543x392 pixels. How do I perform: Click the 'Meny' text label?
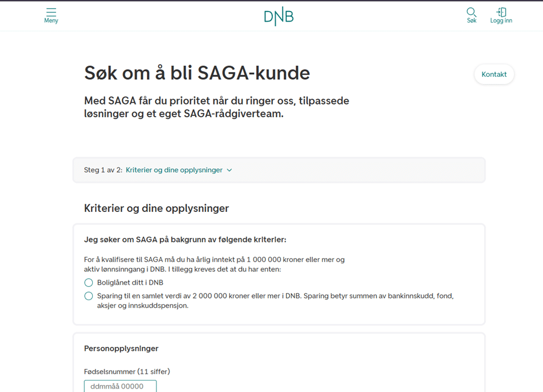click(x=51, y=21)
